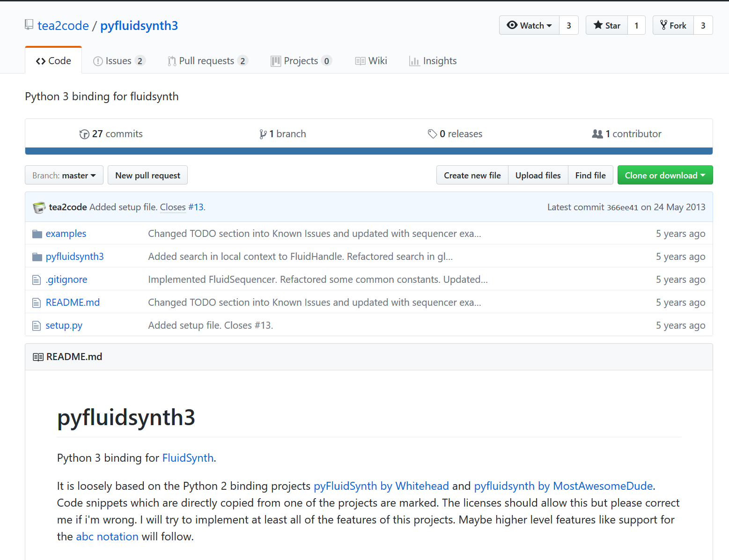Open commit message 'Added search in local context'
729x560 pixels.
point(301,257)
